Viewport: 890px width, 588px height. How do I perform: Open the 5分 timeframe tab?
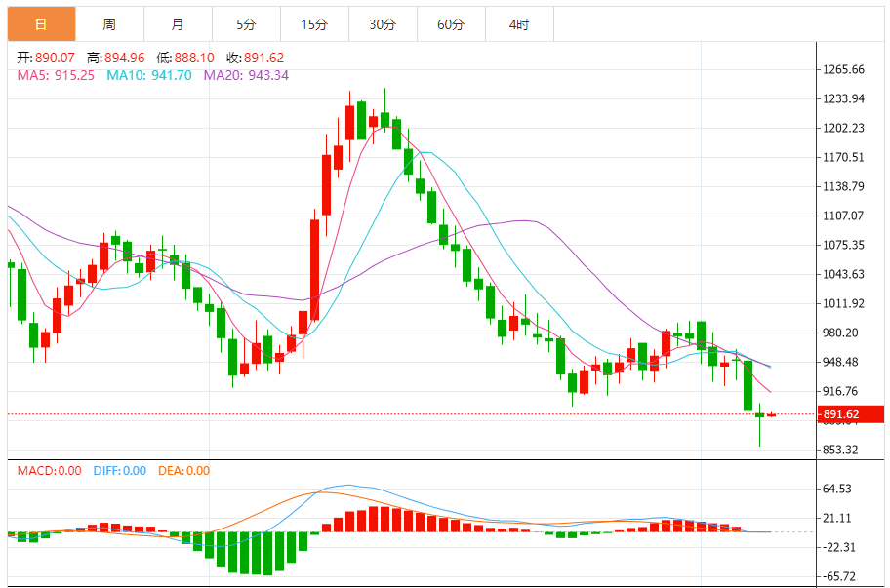[246, 24]
